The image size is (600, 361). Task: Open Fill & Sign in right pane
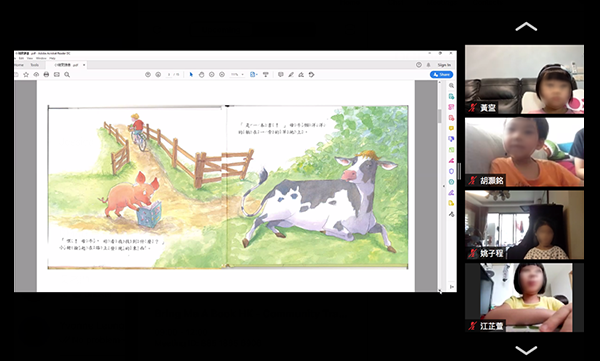[x=452, y=193]
